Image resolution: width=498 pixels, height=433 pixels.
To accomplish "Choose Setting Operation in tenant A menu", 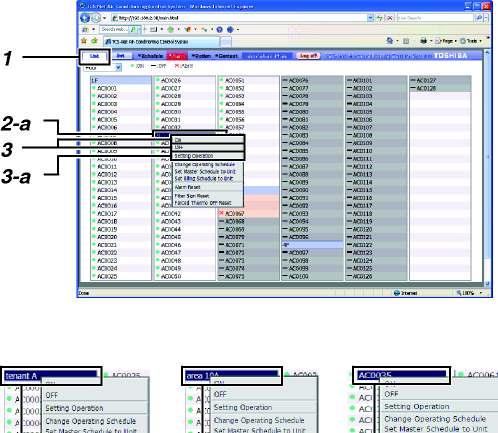I will (95, 408).
